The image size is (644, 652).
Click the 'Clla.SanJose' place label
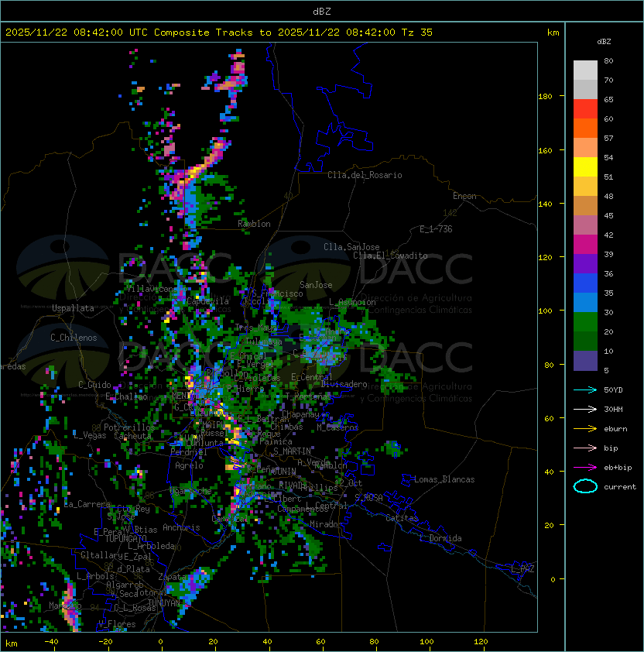tap(351, 247)
